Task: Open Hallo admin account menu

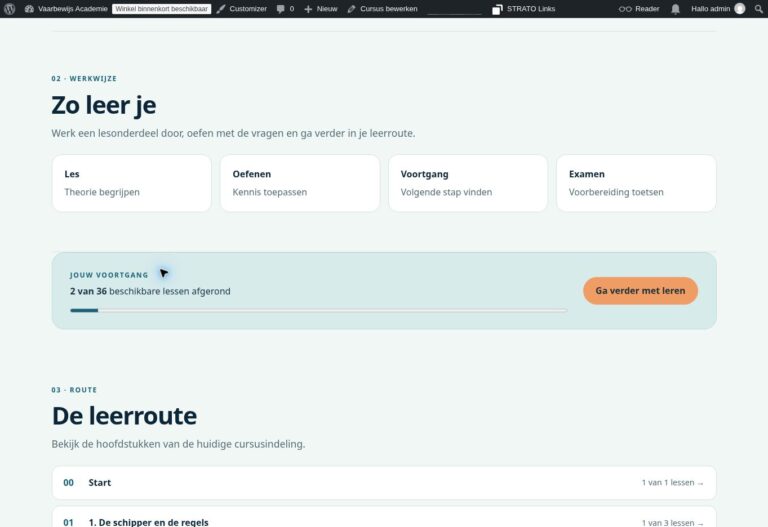Action: [x=710, y=9]
